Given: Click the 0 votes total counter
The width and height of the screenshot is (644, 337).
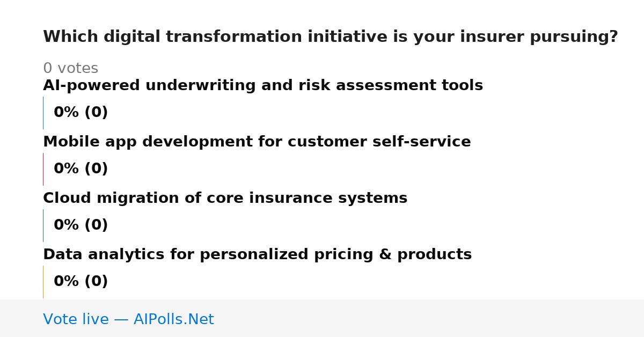Looking at the screenshot, I should [71, 69].
